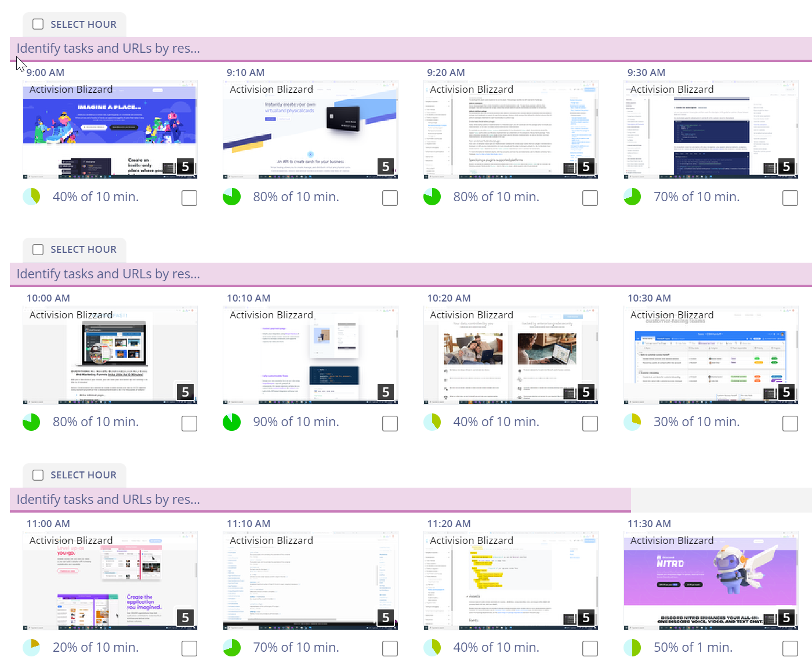This screenshot has width=812, height=668.
Task: Tick the checkbox for the 11:30 AM screenshot
Action: coord(791,649)
